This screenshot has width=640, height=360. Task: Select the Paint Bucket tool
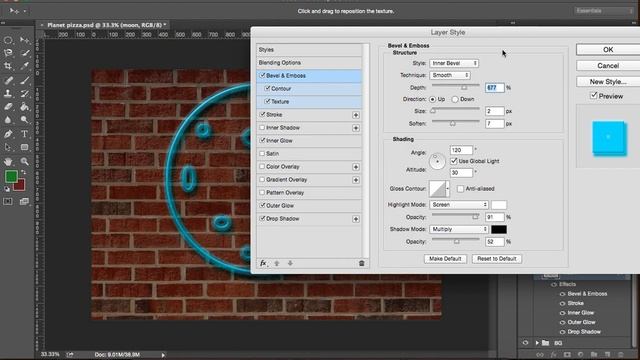[x=24, y=107]
